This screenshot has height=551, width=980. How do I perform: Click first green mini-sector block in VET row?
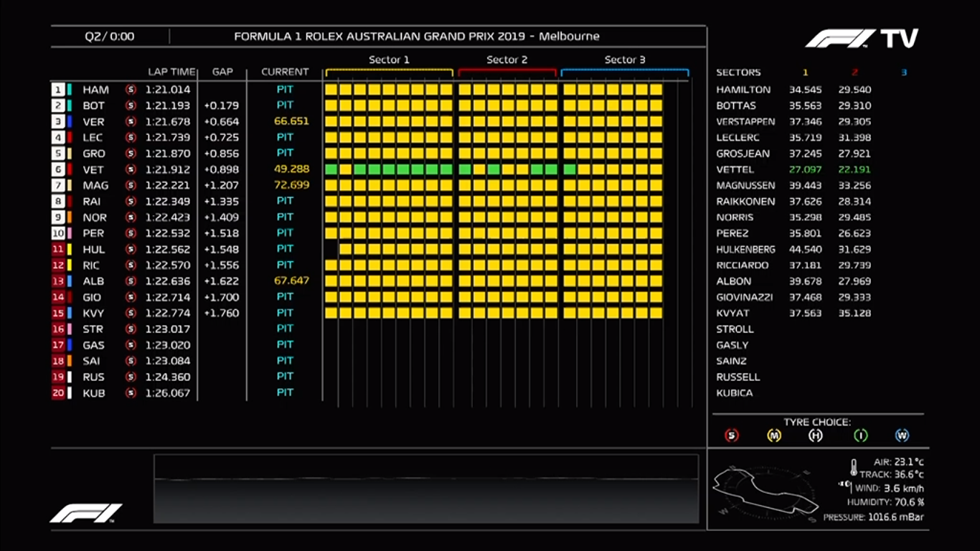[331, 170]
